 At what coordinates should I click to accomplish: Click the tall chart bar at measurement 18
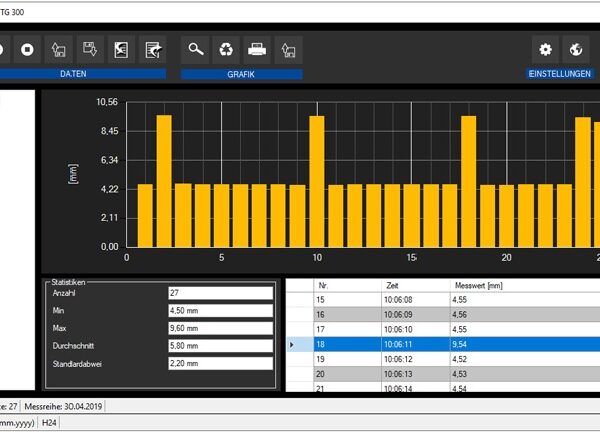[469, 182]
